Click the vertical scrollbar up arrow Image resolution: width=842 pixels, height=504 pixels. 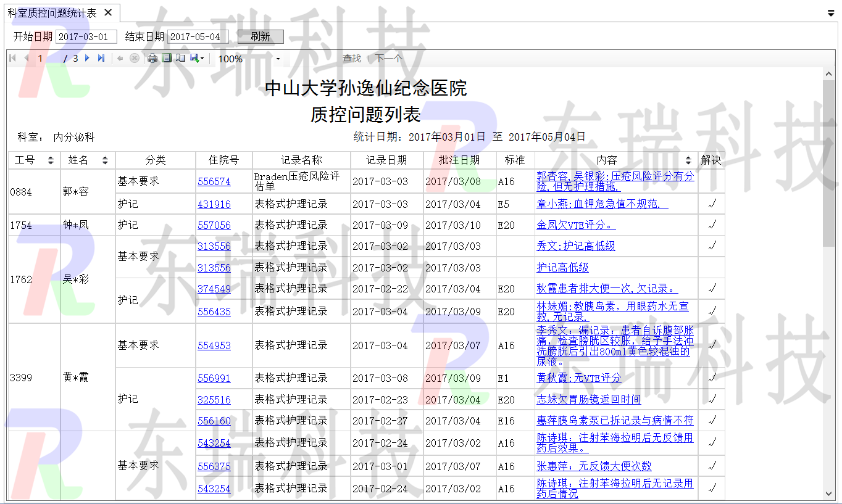tap(829, 74)
